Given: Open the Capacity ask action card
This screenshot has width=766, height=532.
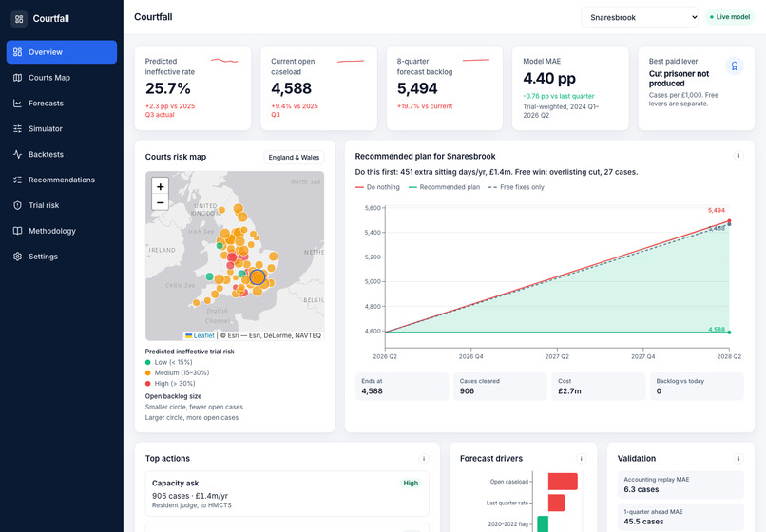Looking at the screenshot, I should [287, 493].
